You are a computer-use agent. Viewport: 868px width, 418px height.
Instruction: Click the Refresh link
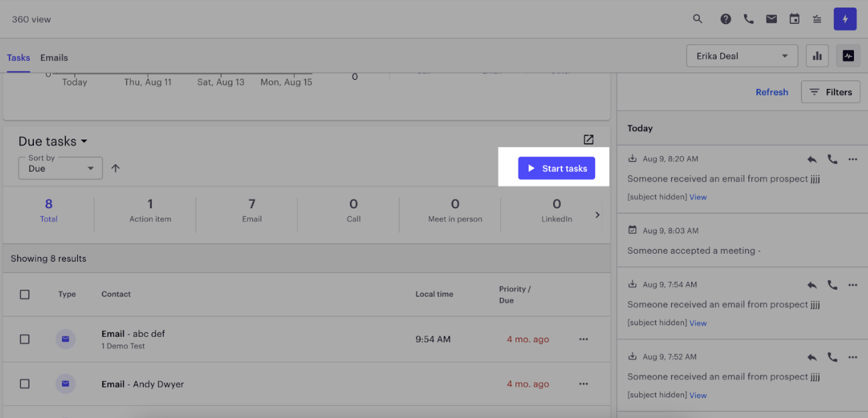[x=772, y=92]
